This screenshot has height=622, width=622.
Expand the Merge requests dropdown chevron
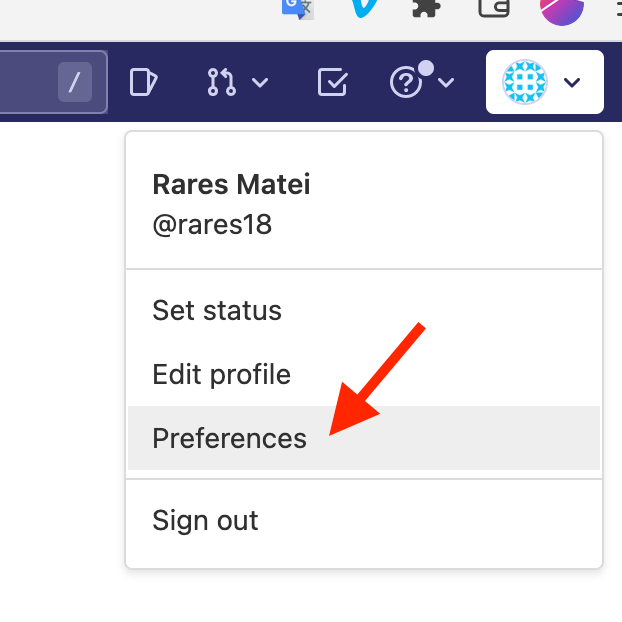260,82
